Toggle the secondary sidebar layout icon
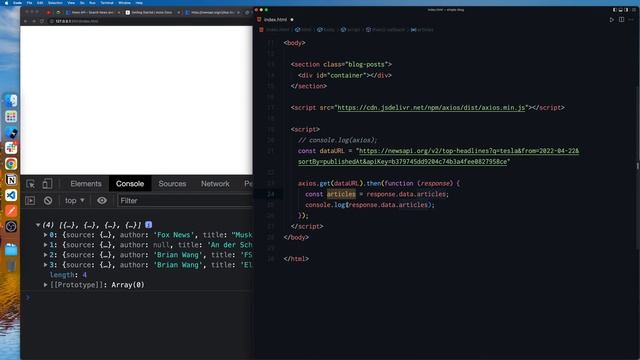This screenshot has height=360, width=640. [627, 10]
